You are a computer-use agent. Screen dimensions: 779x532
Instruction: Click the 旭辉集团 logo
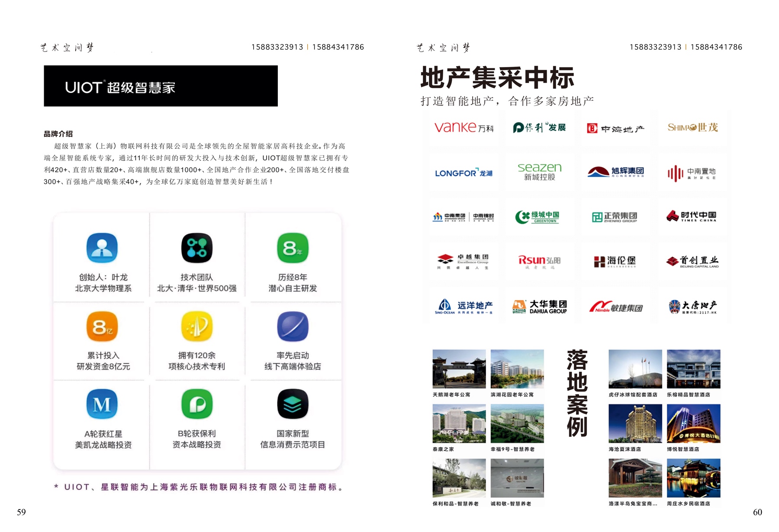615,172
